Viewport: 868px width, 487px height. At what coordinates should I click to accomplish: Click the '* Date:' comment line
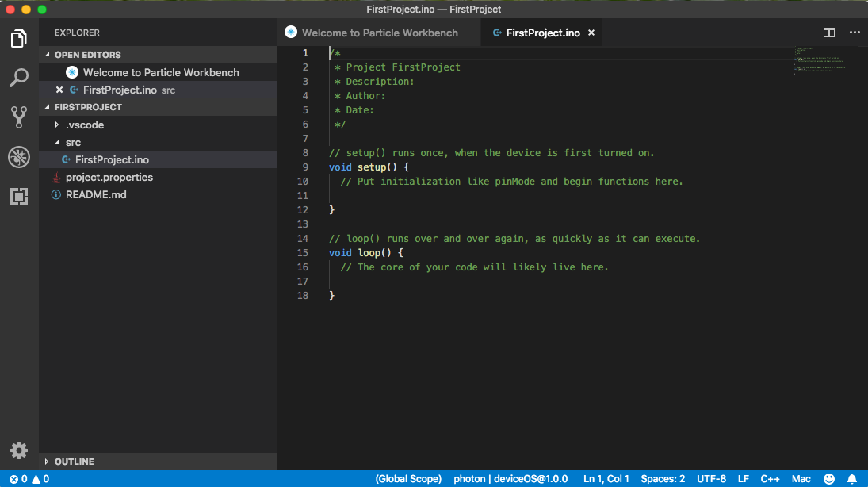[354, 109]
